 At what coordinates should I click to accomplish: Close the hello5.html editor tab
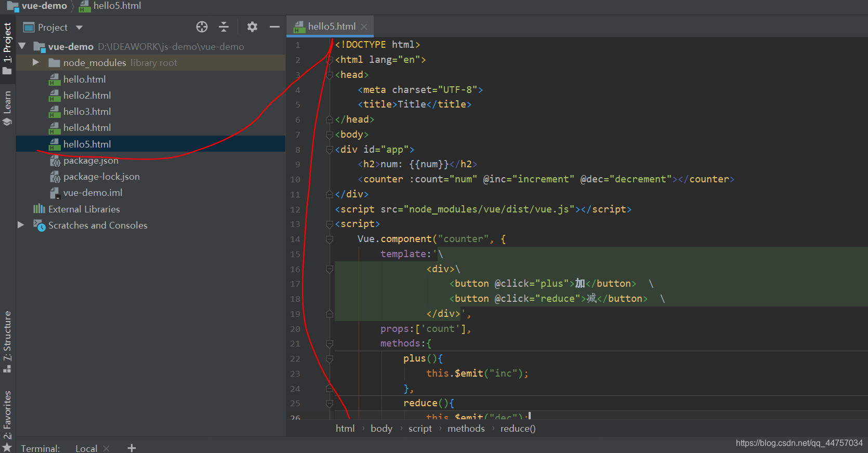tap(364, 26)
